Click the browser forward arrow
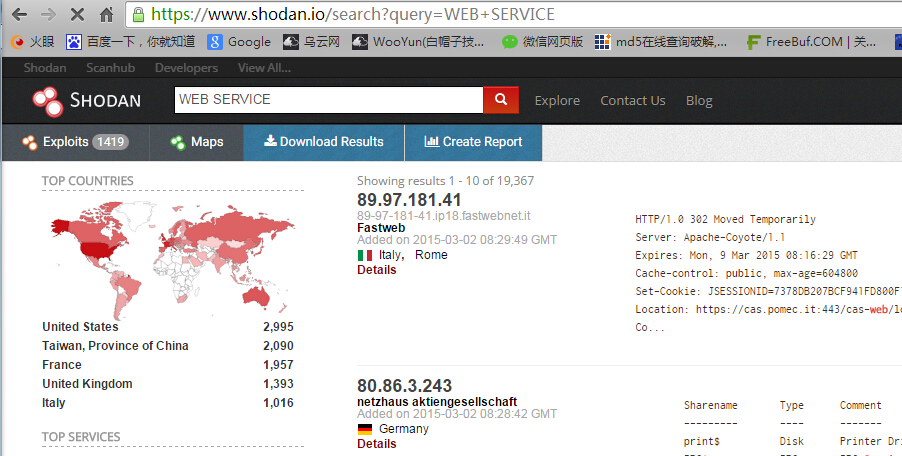 49,15
